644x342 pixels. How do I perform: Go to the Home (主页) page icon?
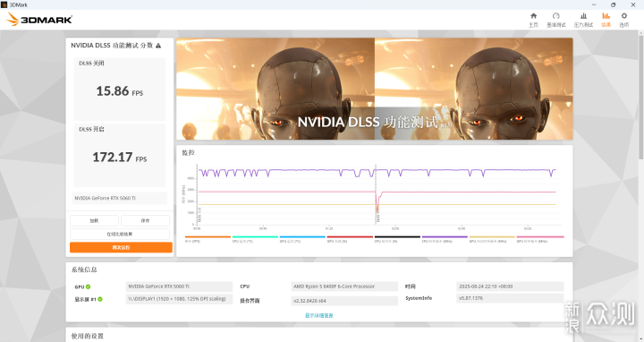(533, 20)
